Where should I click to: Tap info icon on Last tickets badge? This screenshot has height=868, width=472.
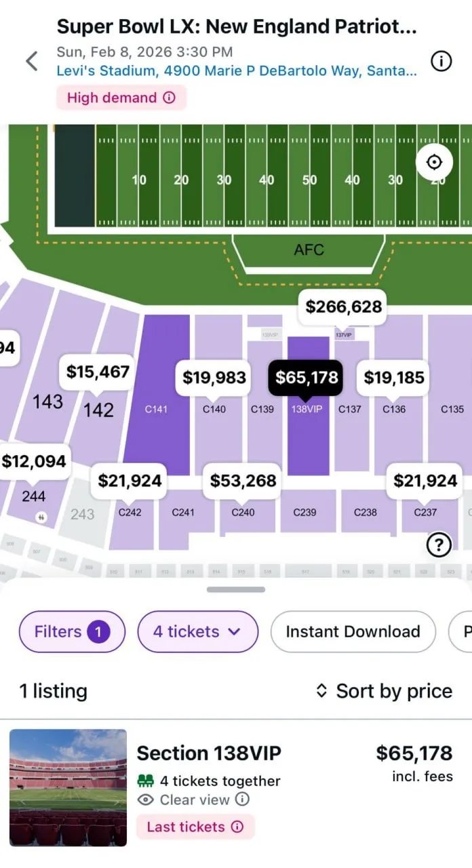[237, 827]
